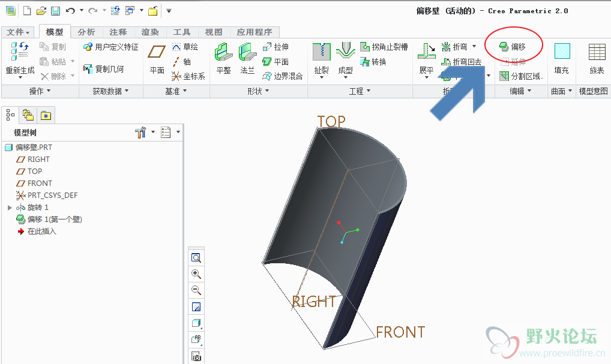The width and height of the screenshot is (611, 364).
Task: Create a new file from quick access toolbar
Action: [27, 11]
